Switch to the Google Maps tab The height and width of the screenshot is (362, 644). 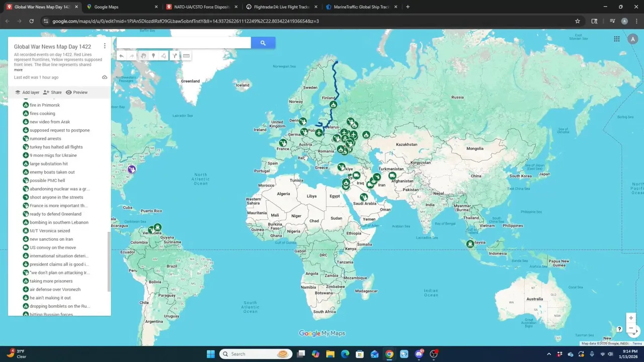coord(121,7)
